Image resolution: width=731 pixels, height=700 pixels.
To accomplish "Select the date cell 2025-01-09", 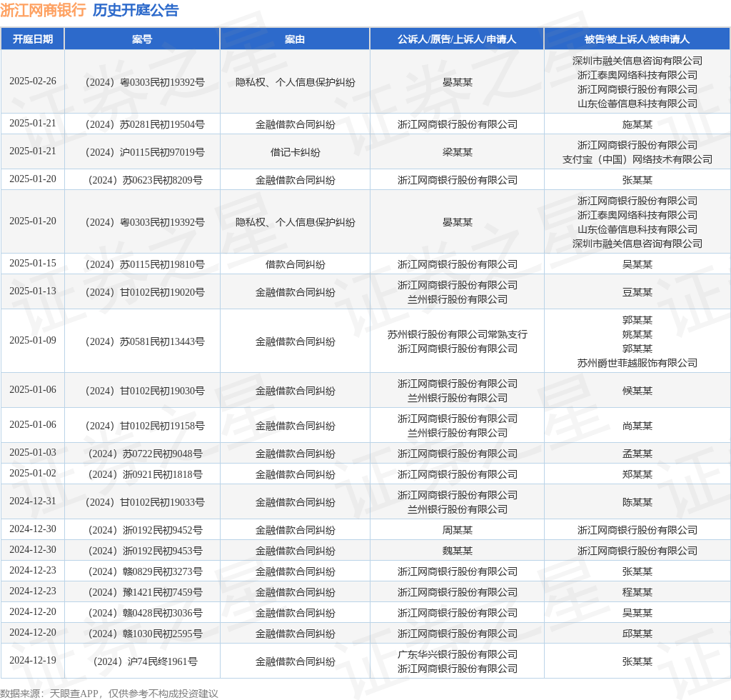I will point(33,341).
